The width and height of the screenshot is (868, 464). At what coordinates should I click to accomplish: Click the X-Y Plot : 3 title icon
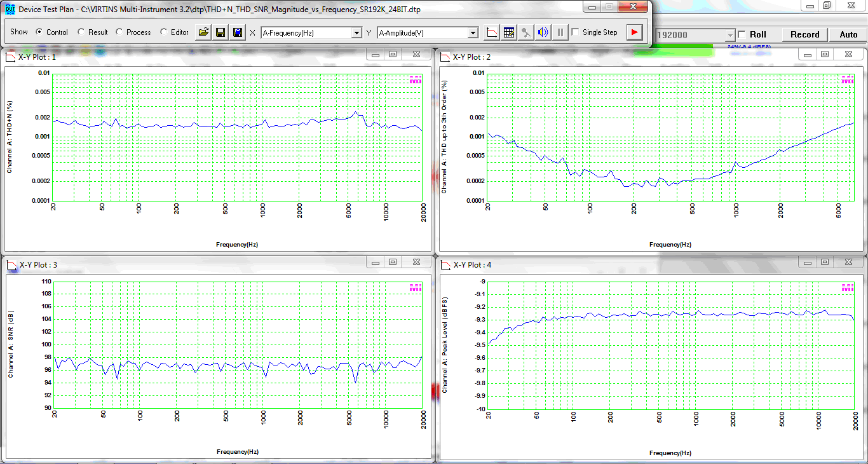(10, 264)
